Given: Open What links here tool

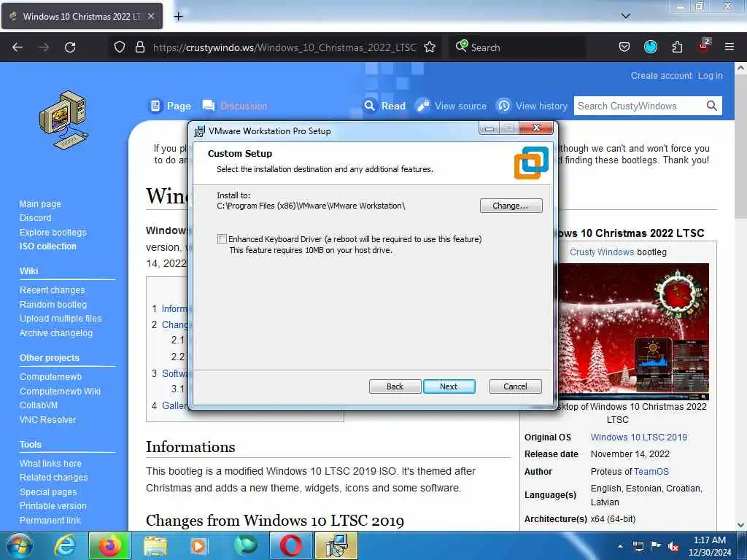Looking at the screenshot, I should (x=50, y=463).
